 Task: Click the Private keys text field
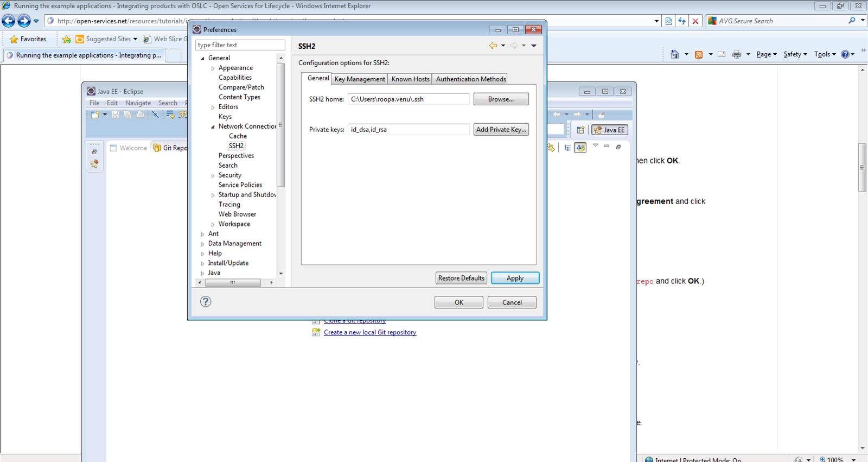409,130
